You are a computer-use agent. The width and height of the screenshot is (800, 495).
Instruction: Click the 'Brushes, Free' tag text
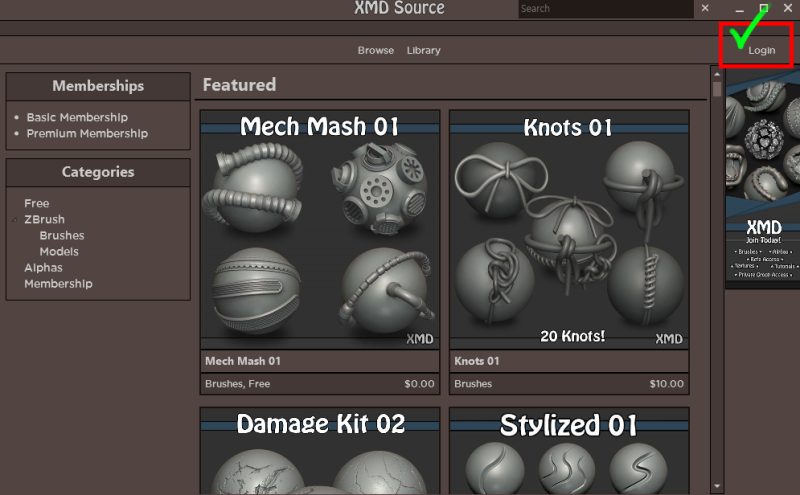coord(237,384)
